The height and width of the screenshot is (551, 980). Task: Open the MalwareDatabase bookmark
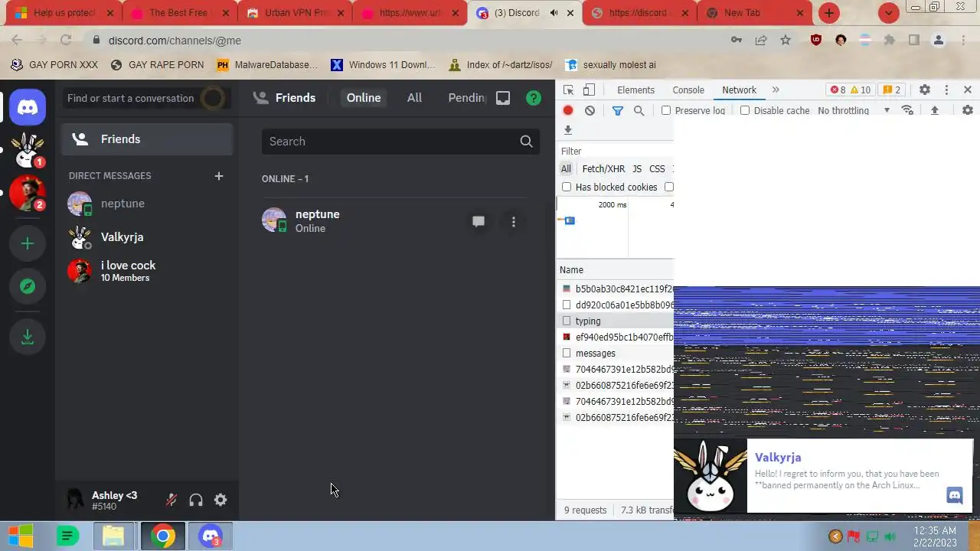[267, 65]
